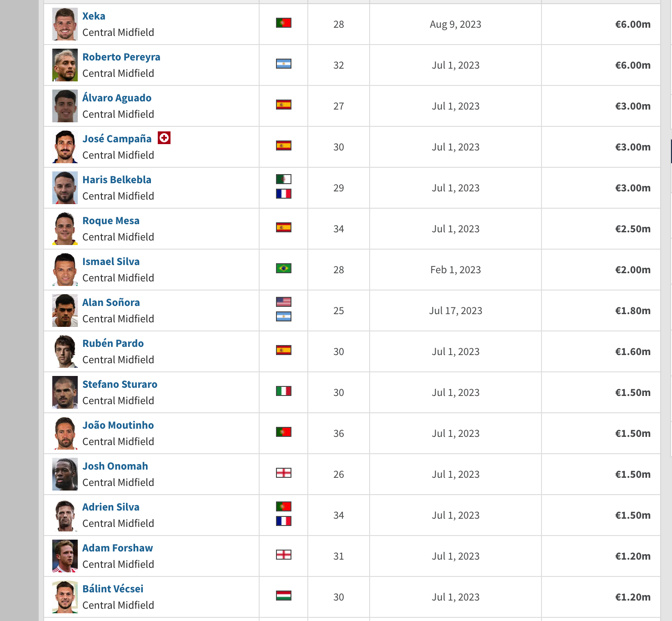
Task: Open Álvaro Aguado's profile link
Action: (x=117, y=98)
